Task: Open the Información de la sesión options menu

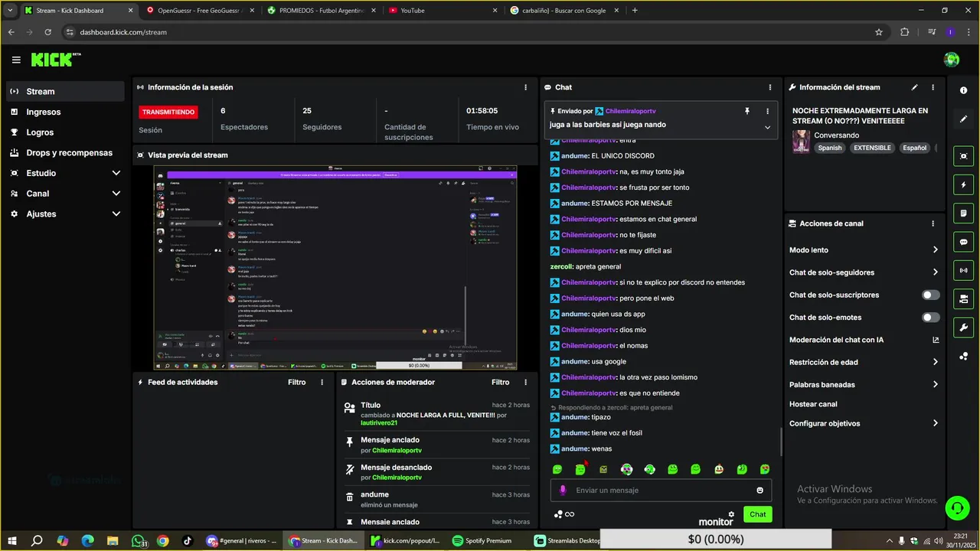Action: tap(525, 87)
